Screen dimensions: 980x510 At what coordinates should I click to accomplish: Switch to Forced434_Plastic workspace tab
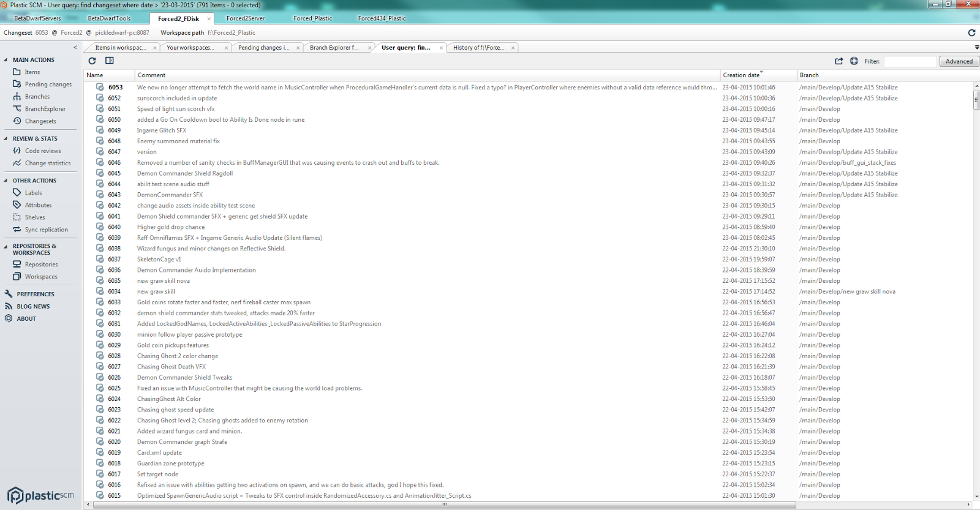(382, 18)
